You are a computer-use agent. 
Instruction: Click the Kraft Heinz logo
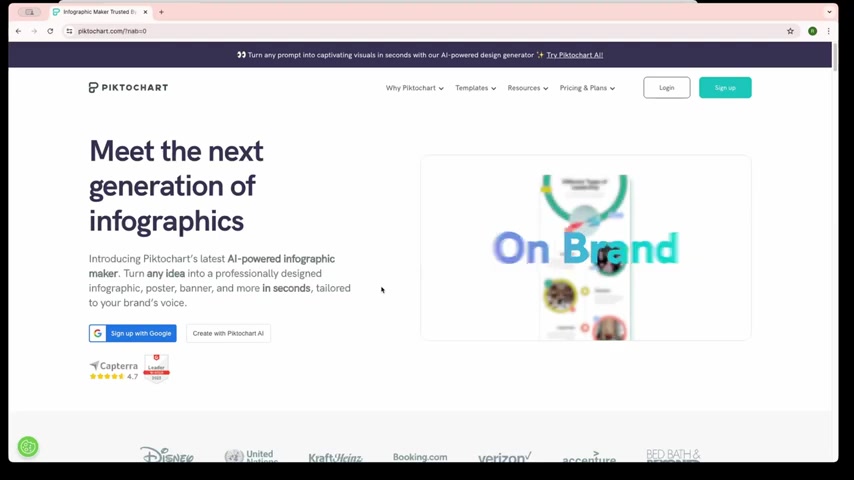(336, 457)
